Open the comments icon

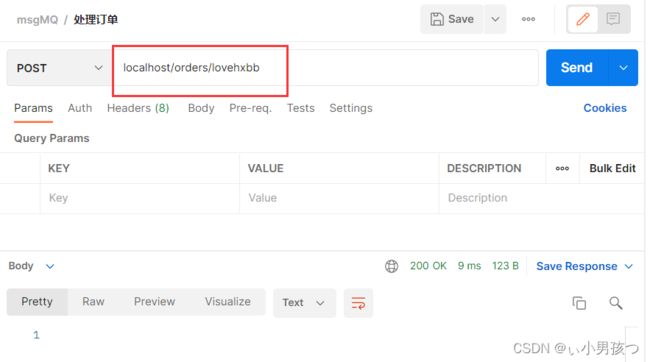pos(613,19)
